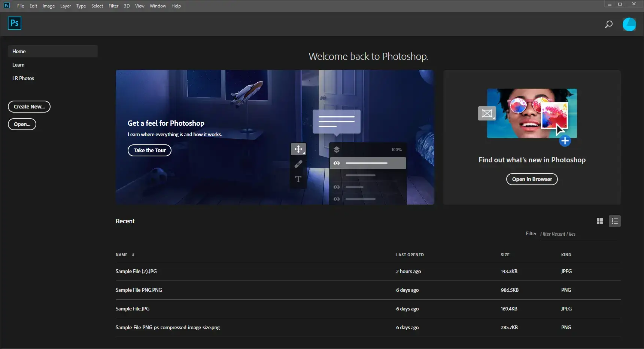Screen dimensions: 644x349
Task: Switch recent files to grid view
Action: [600, 221]
